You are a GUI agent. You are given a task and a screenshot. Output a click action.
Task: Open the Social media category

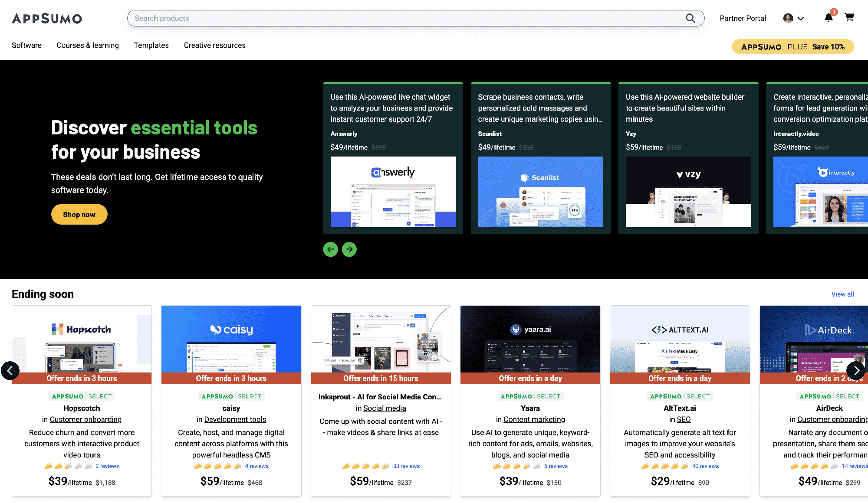[385, 408]
